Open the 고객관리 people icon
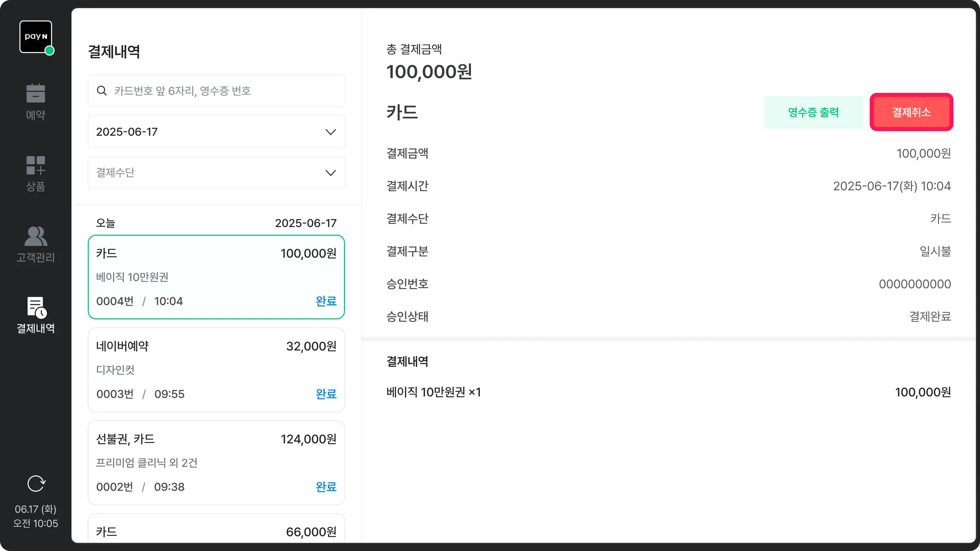 (35, 236)
